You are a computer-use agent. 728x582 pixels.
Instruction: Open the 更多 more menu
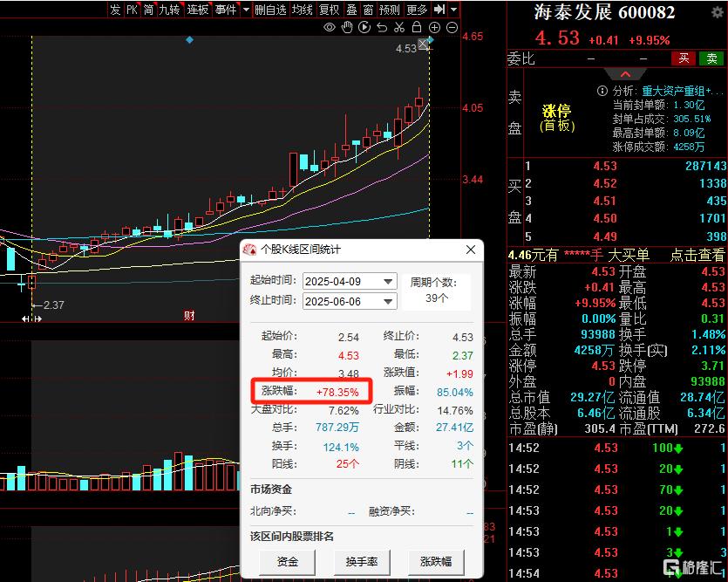pyautogui.click(x=417, y=10)
